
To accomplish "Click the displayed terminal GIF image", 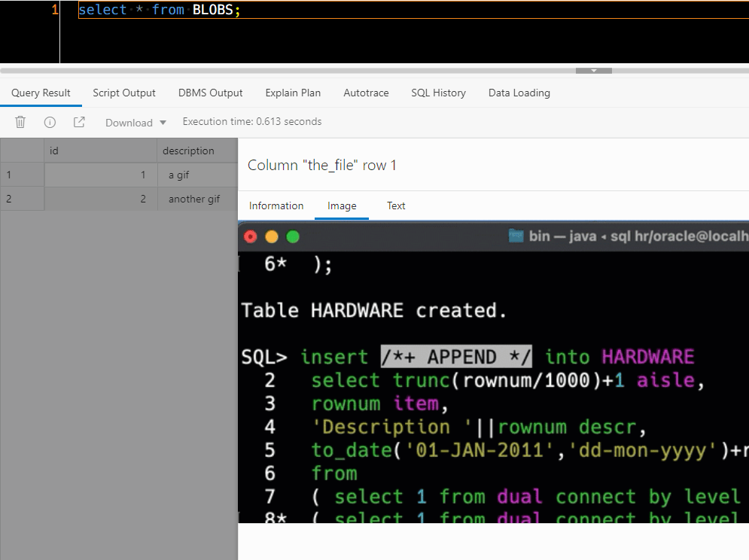I will 494,372.
